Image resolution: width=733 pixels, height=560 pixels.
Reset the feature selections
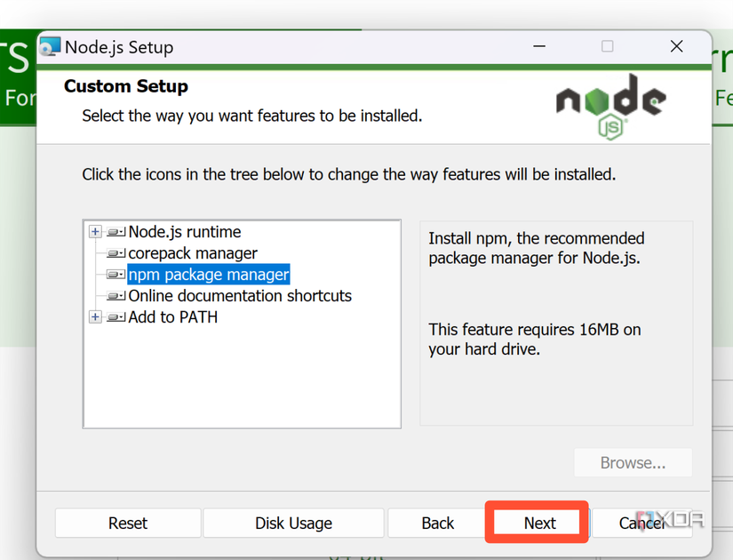[127, 523]
